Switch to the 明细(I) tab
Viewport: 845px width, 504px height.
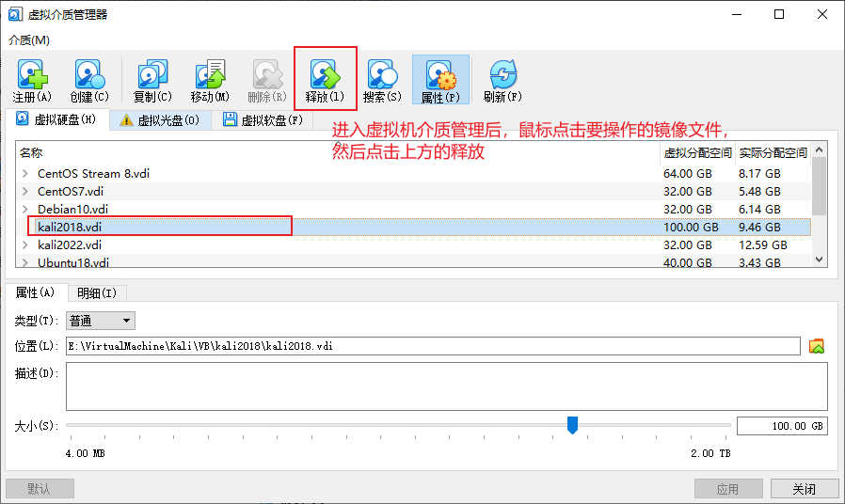[x=97, y=293]
